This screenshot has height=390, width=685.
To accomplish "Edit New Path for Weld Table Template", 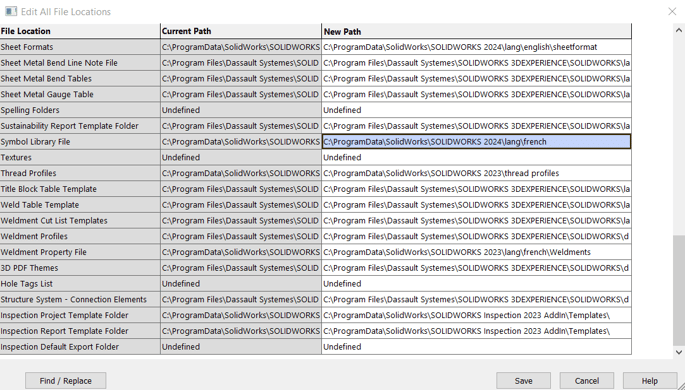I will click(x=477, y=205).
